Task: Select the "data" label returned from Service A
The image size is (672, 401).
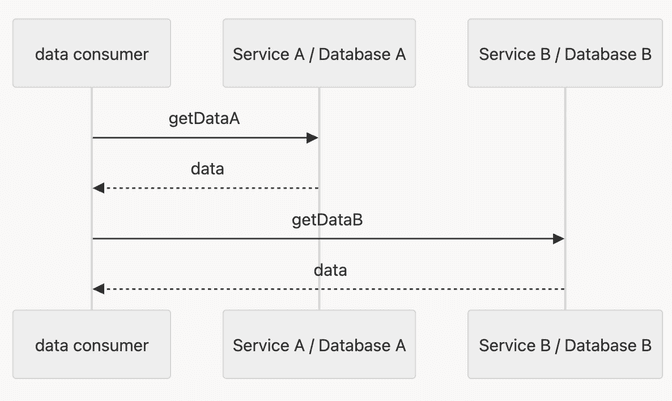Action: coord(207,169)
